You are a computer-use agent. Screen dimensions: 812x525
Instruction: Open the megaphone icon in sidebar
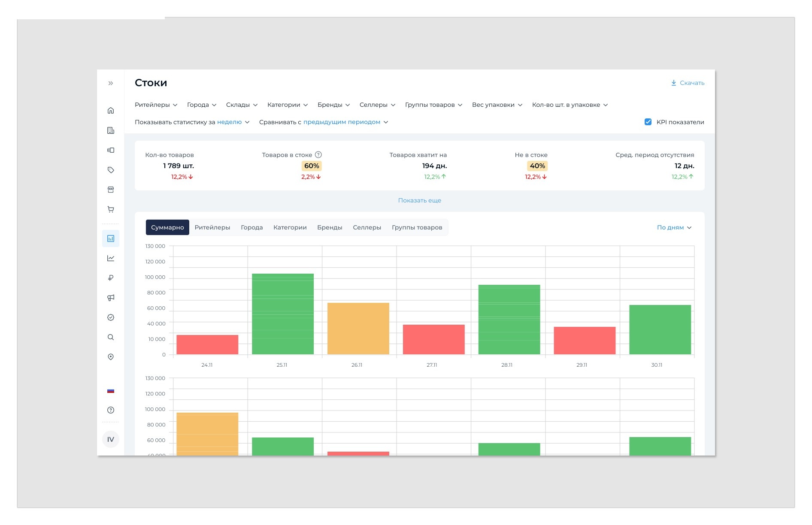111,298
